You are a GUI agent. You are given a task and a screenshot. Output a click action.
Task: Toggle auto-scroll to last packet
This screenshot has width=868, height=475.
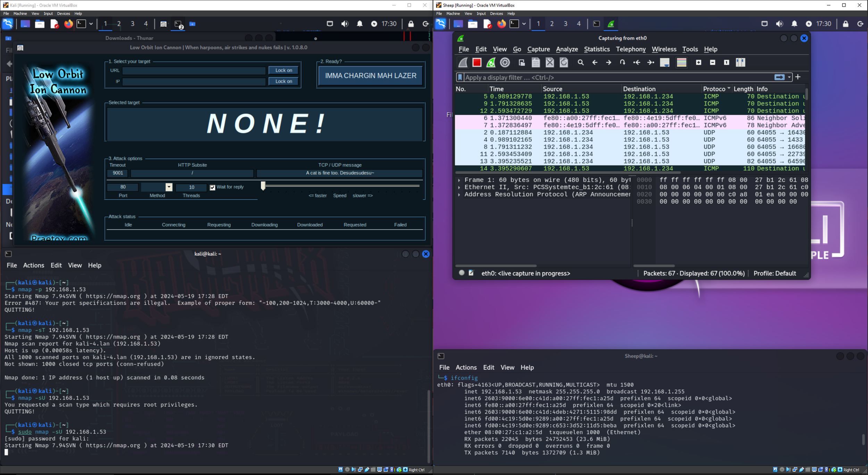click(x=665, y=62)
